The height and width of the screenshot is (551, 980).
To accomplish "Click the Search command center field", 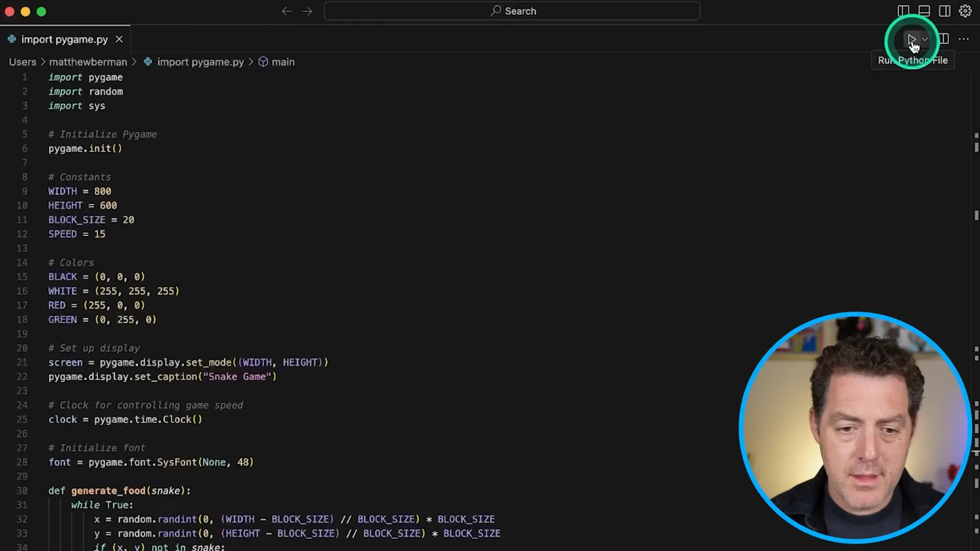I will click(x=512, y=11).
